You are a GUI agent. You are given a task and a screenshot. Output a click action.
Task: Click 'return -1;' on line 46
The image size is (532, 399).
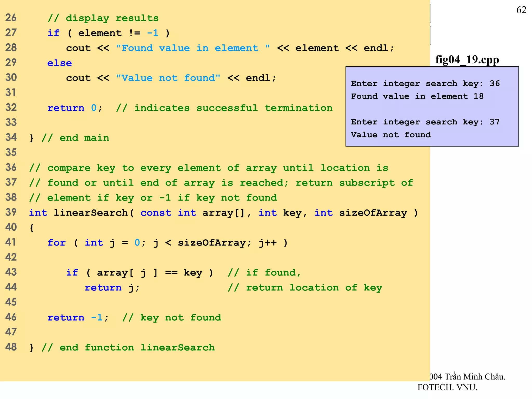[x=78, y=318]
